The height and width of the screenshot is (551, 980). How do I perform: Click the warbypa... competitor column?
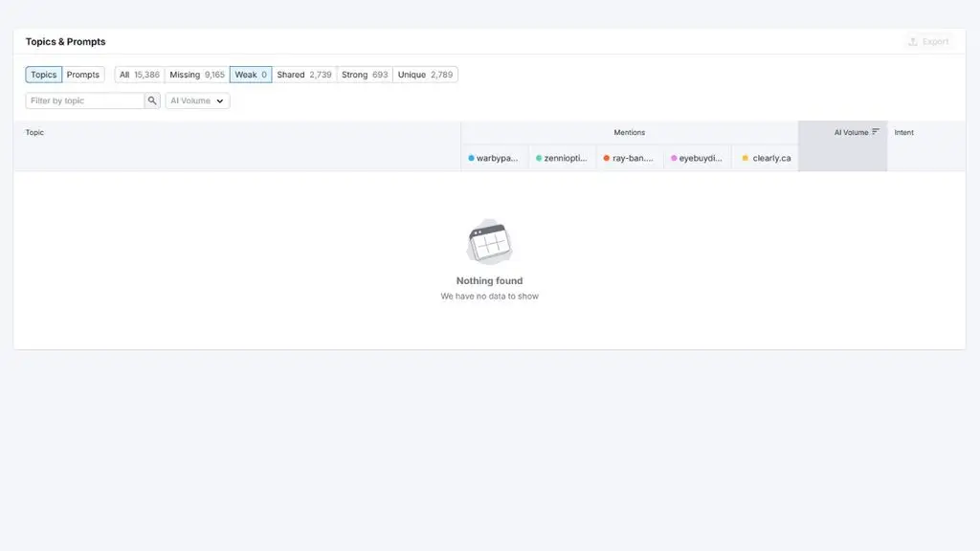click(495, 158)
